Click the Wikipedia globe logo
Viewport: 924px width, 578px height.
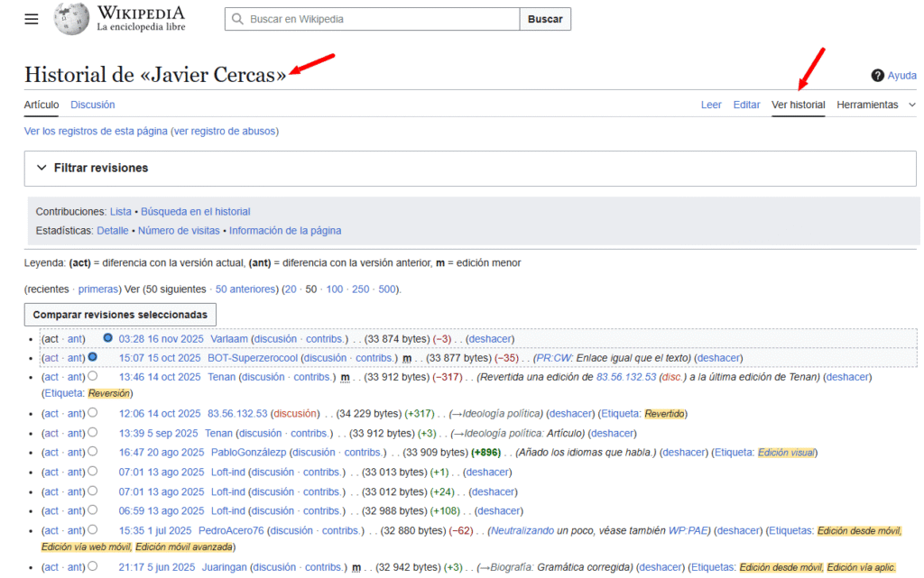(71, 19)
